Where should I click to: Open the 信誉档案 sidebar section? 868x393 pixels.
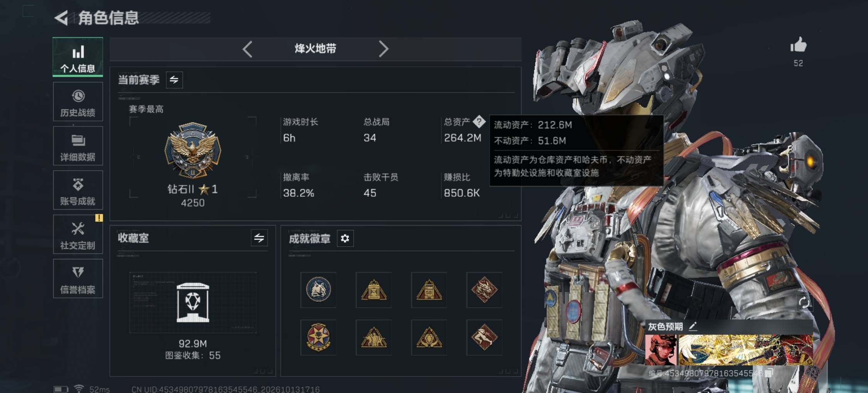78,279
